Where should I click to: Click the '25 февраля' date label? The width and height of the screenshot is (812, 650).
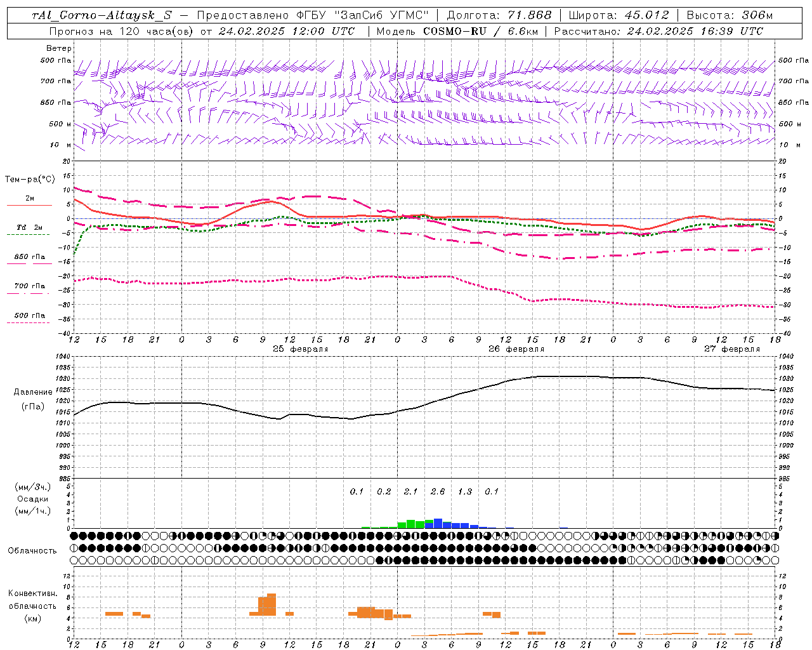(x=301, y=349)
